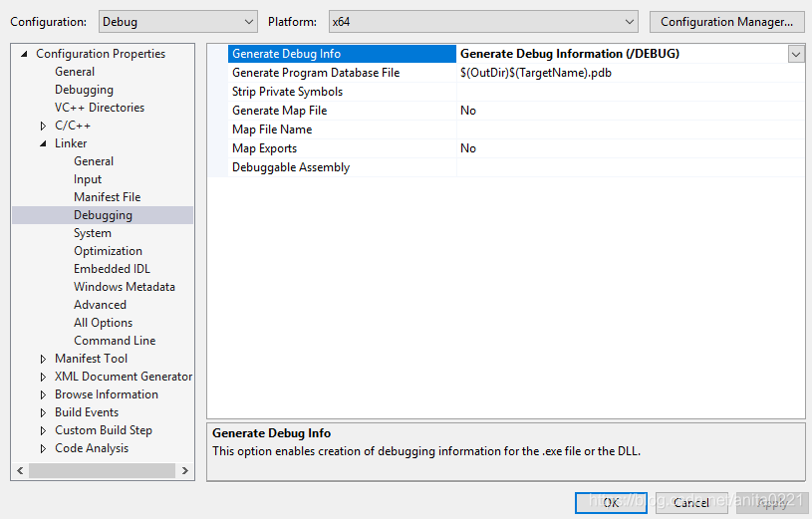
Task: Select Linker Command Line page
Action: pos(115,341)
